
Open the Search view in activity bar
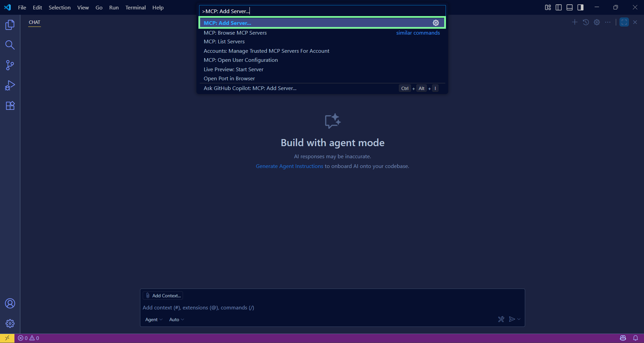10,45
